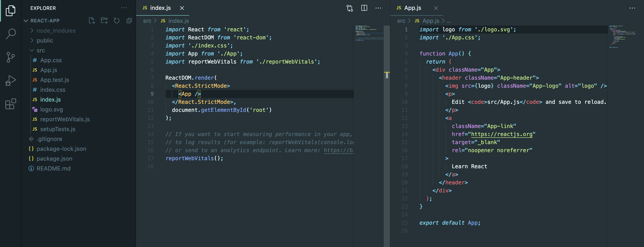644x247 pixels.
Task: Switch to the App.js editor tab
Action: pos(413,8)
